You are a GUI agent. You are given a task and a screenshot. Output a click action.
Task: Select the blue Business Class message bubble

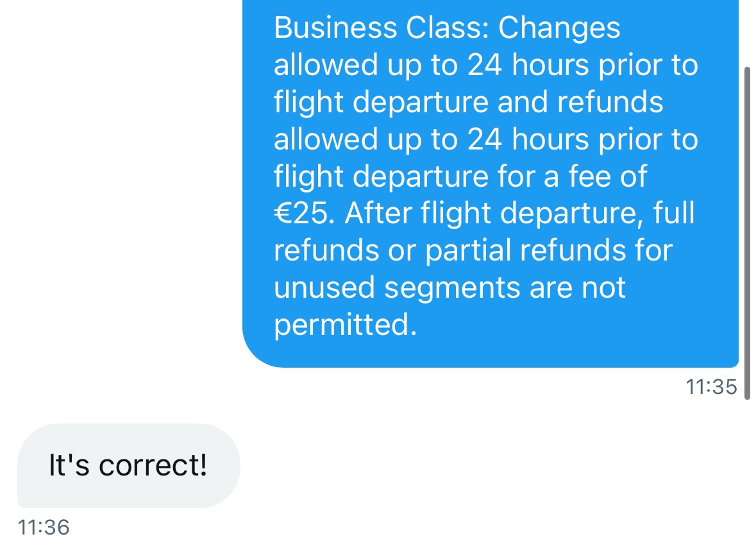(491, 184)
